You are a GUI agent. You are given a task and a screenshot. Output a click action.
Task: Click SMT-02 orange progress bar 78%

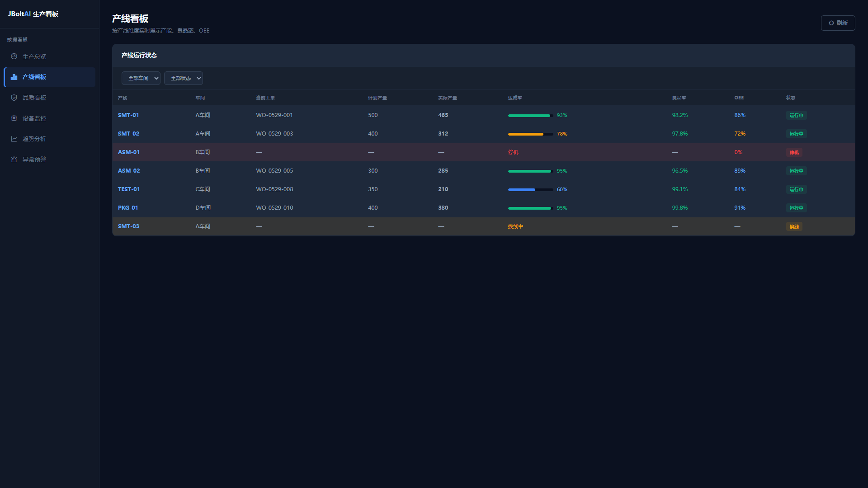click(531, 134)
